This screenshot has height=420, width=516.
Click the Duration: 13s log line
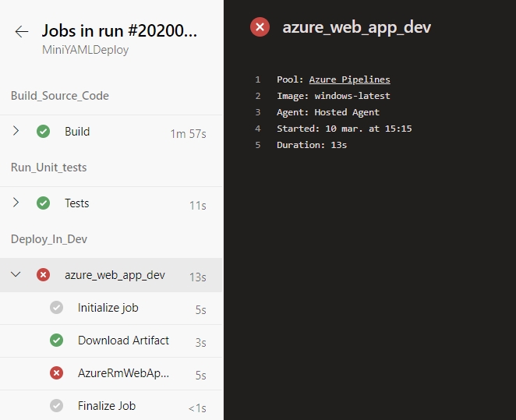(x=312, y=145)
